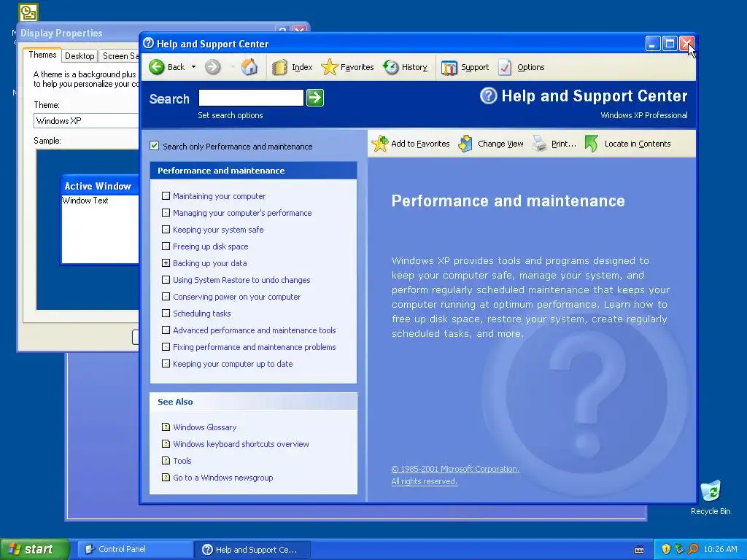Viewport: 747px width, 560px height.
Task: Expand Using System Restore to undo changes
Action: [166, 279]
